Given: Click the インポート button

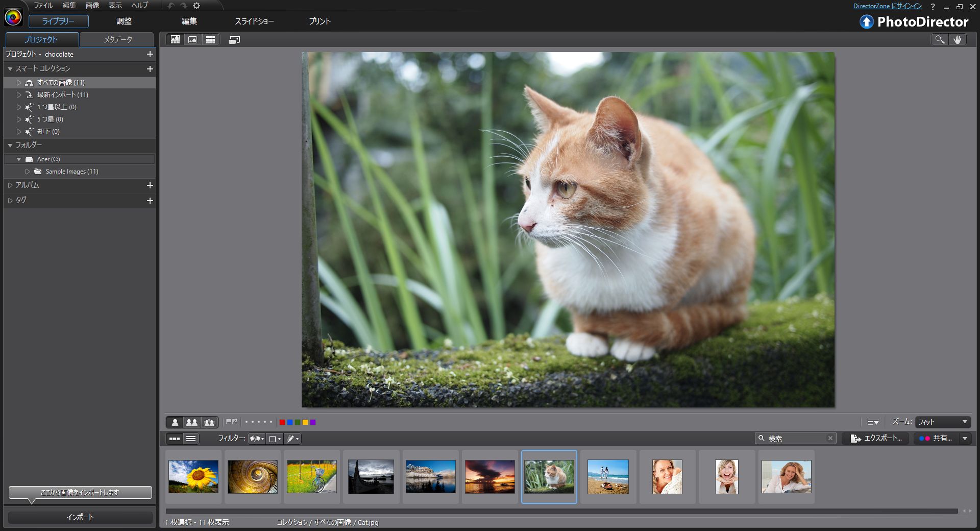Looking at the screenshot, I should 80,517.
